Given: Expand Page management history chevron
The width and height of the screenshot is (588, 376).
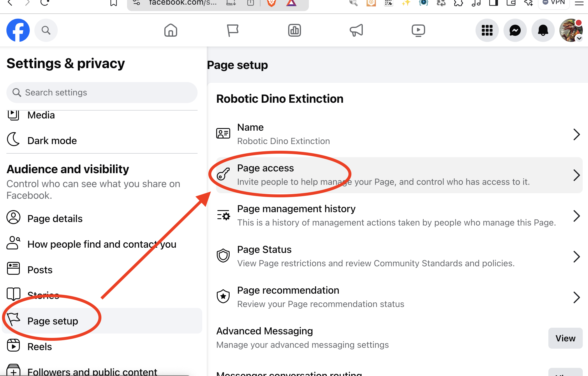Looking at the screenshot, I should (x=576, y=216).
